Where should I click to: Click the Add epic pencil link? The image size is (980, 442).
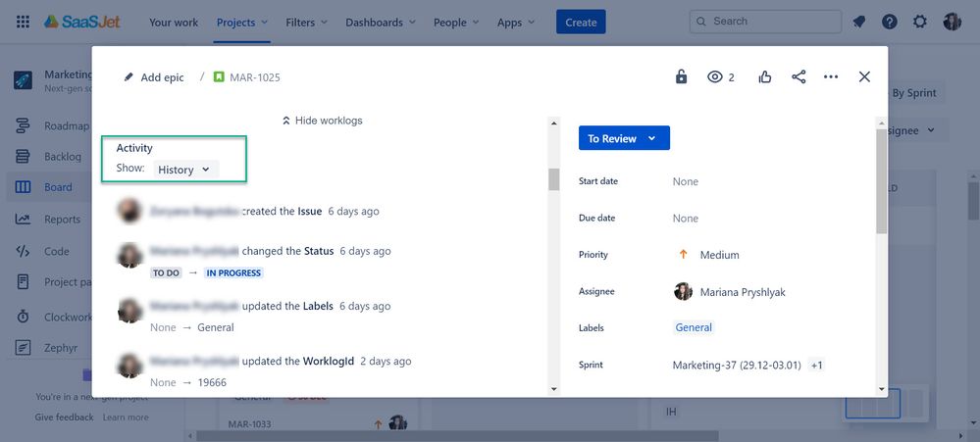click(154, 77)
